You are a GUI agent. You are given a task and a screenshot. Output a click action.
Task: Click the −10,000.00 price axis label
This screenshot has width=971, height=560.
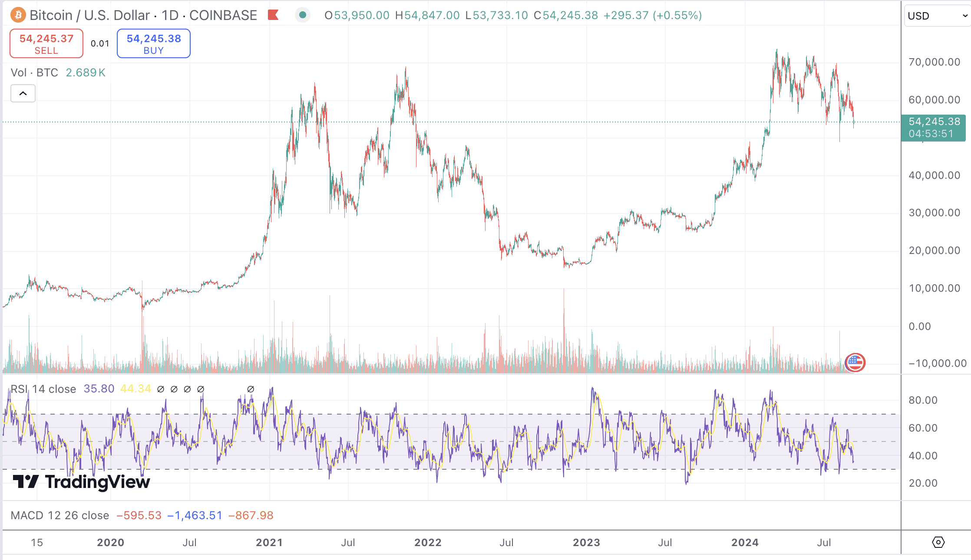(x=938, y=363)
